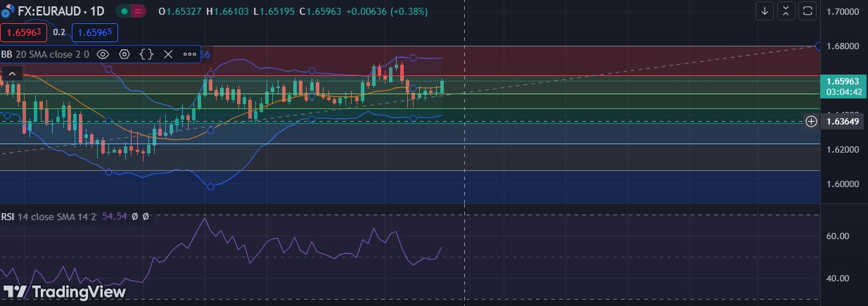Click the green market open status dot

pyautogui.click(x=123, y=11)
